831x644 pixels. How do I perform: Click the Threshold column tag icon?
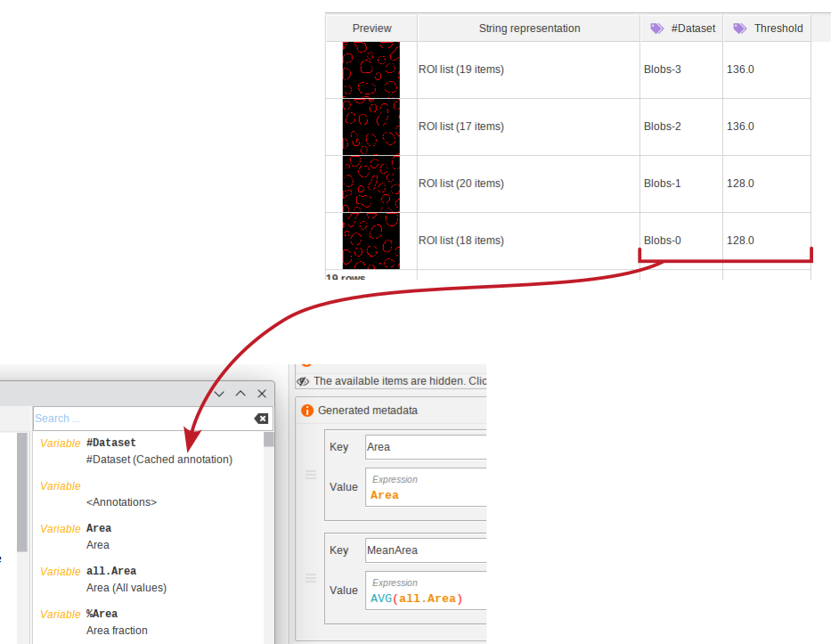[739, 29]
